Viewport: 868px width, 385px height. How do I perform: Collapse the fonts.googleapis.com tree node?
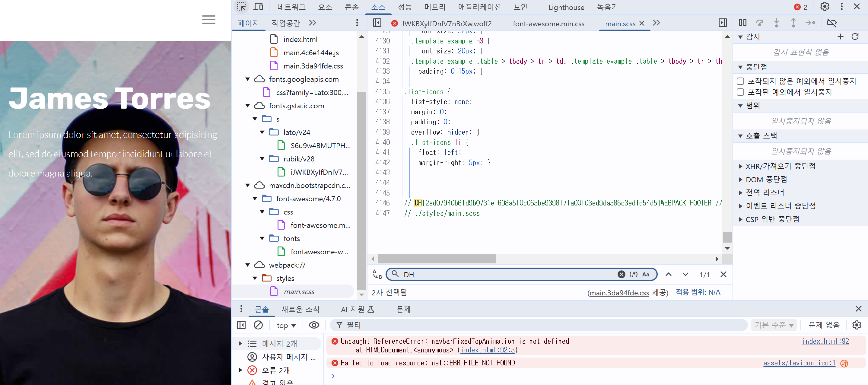pyautogui.click(x=248, y=79)
